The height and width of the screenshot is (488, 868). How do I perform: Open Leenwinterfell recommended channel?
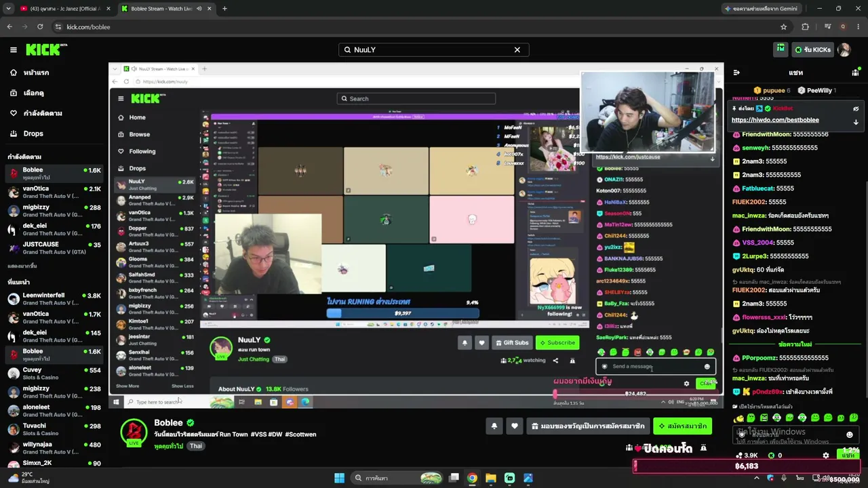[54, 299]
